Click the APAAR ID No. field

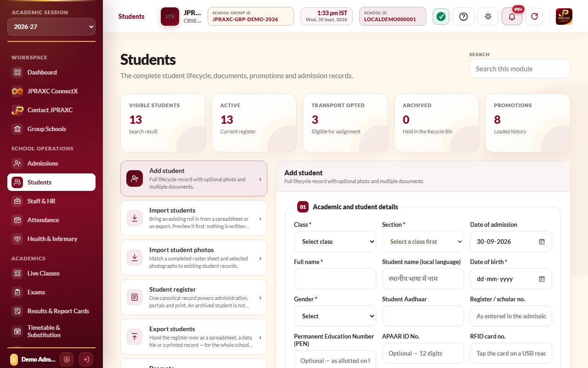coord(423,353)
